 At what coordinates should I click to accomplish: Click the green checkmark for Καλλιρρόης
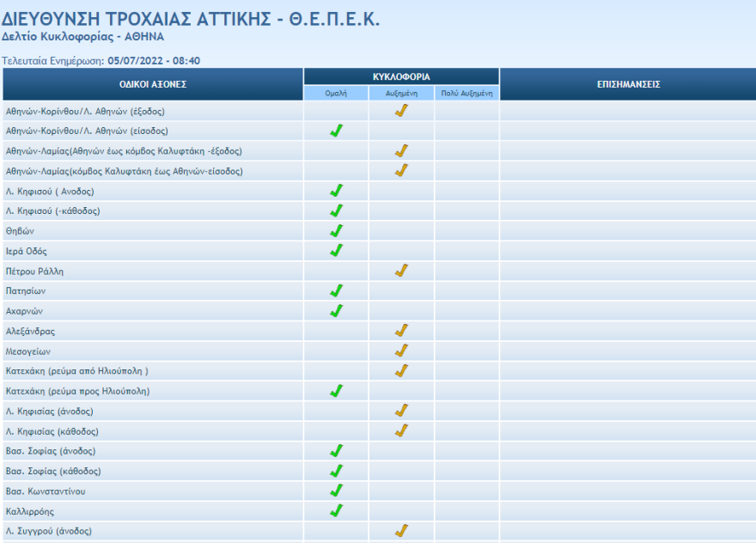pos(336,510)
